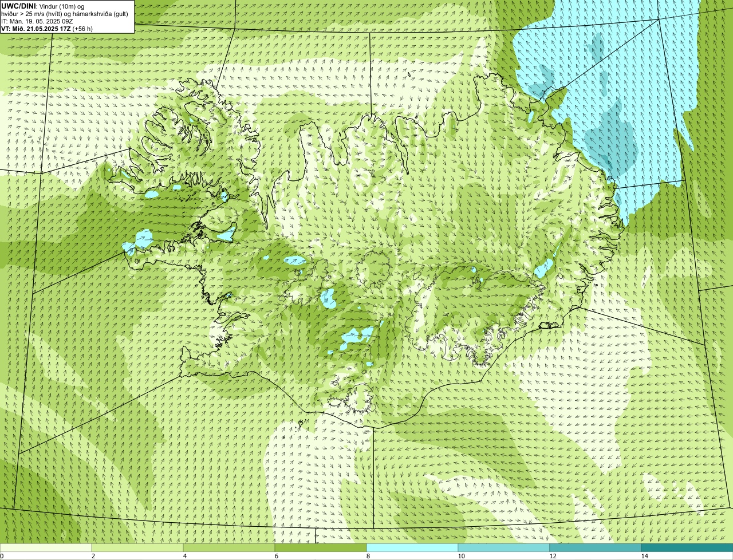Select the 2–4 m/s light green swatch
This screenshot has width=733, height=560.
(137, 547)
